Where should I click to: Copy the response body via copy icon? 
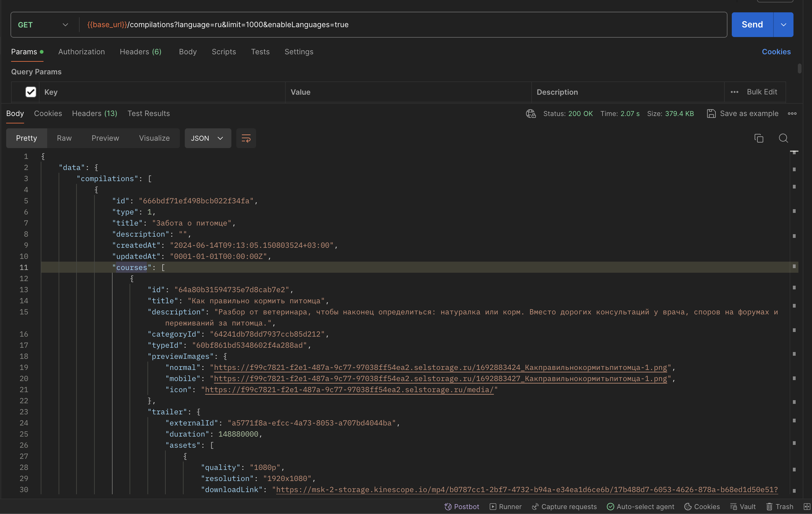[759, 138]
